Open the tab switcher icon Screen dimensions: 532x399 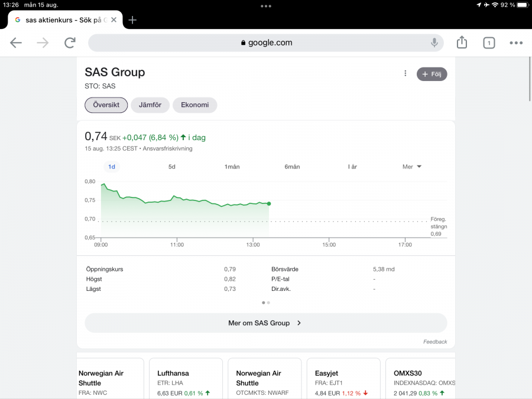[489, 43]
